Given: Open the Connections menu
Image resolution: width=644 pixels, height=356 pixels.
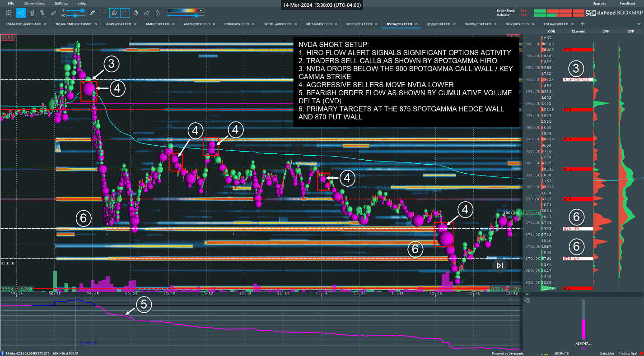Looking at the screenshot, I should [34, 3].
